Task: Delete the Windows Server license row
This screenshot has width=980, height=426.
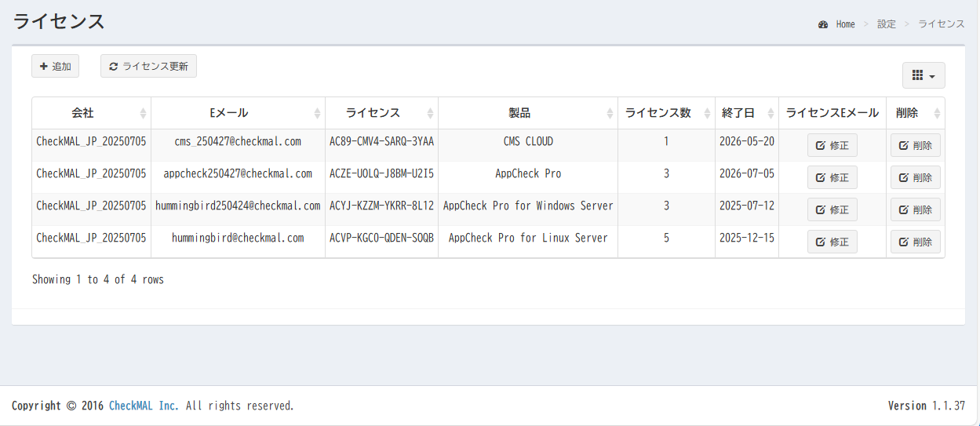Action: coord(915,209)
